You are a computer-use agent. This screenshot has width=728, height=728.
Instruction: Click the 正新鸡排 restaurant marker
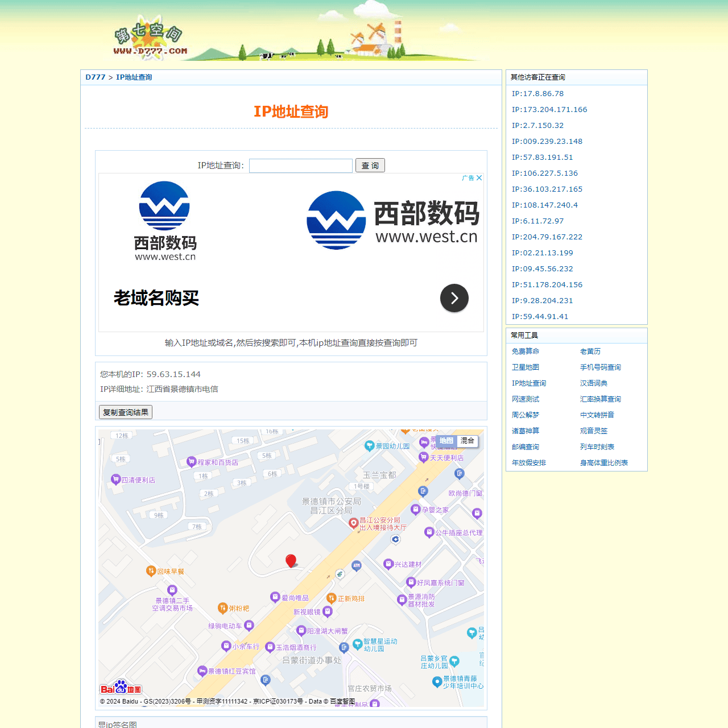[332, 598]
